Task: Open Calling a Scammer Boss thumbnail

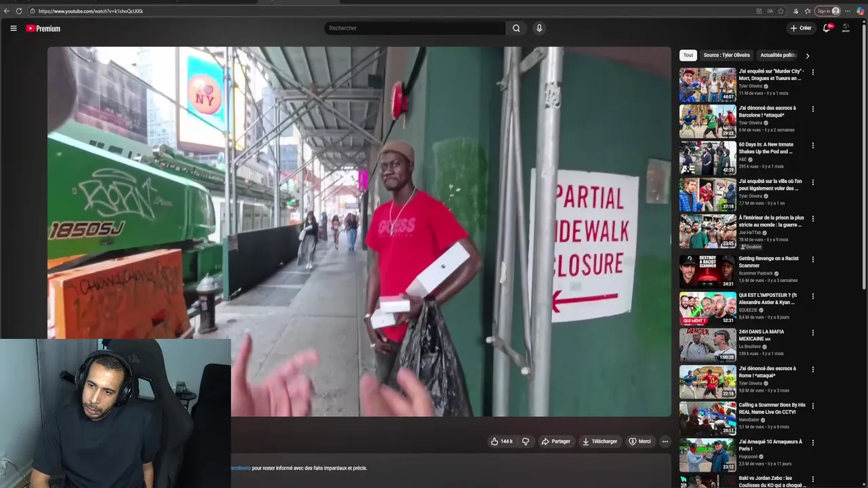Action: click(x=708, y=418)
